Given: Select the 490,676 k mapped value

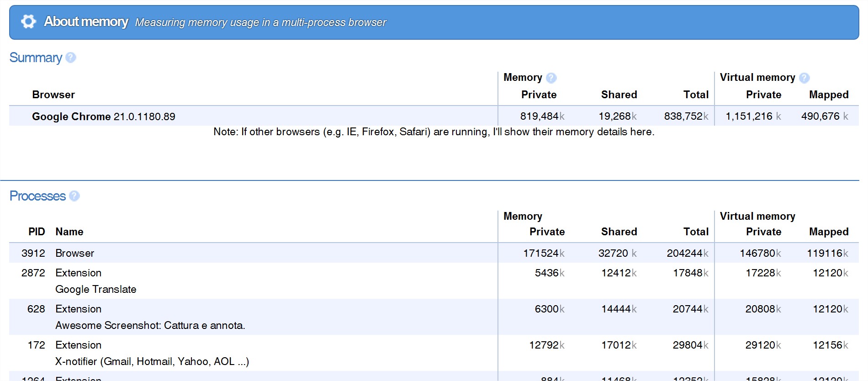Looking at the screenshot, I should tap(825, 116).
